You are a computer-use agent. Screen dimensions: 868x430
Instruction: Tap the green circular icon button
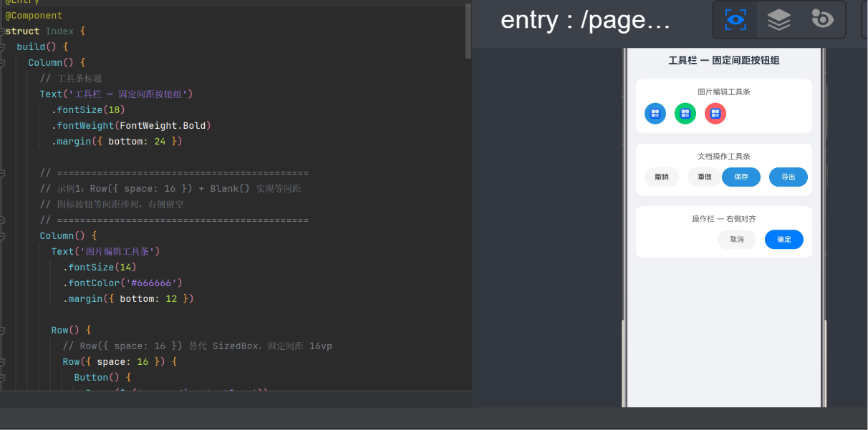pos(685,113)
